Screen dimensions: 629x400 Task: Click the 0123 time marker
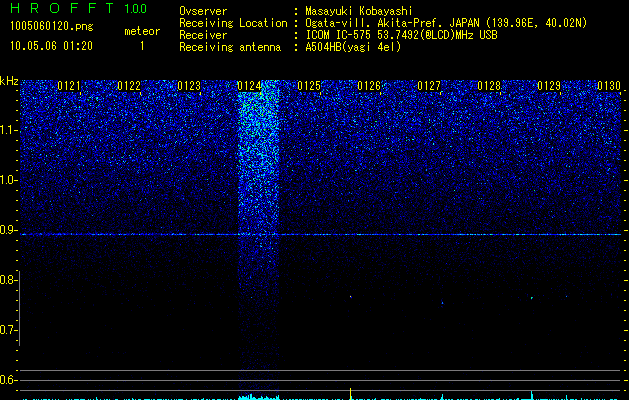pos(189,86)
